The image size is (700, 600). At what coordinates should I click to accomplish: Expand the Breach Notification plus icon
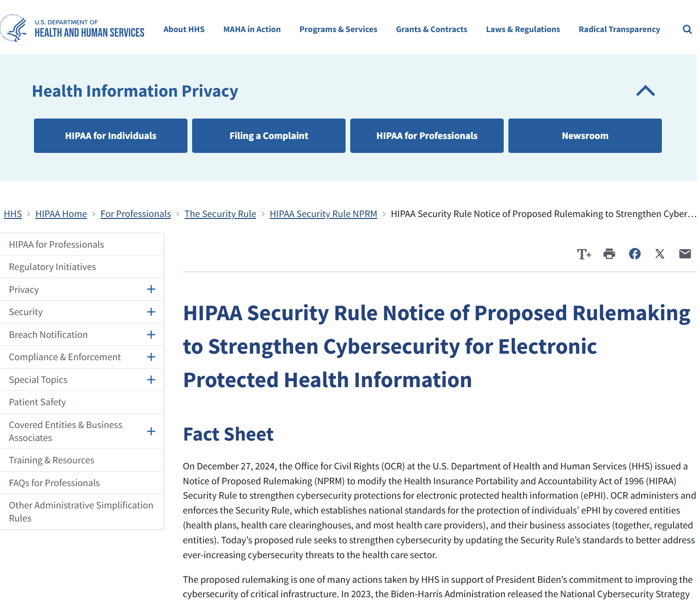click(x=151, y=335)
